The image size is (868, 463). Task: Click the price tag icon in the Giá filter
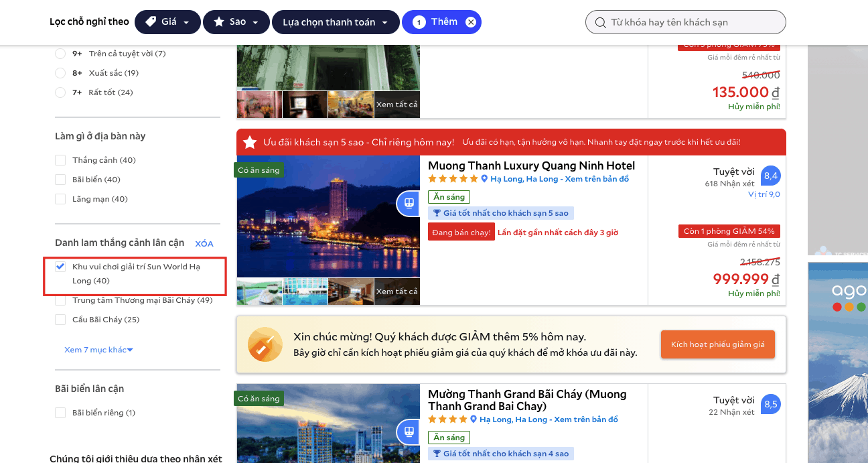(x=151, y=22)
